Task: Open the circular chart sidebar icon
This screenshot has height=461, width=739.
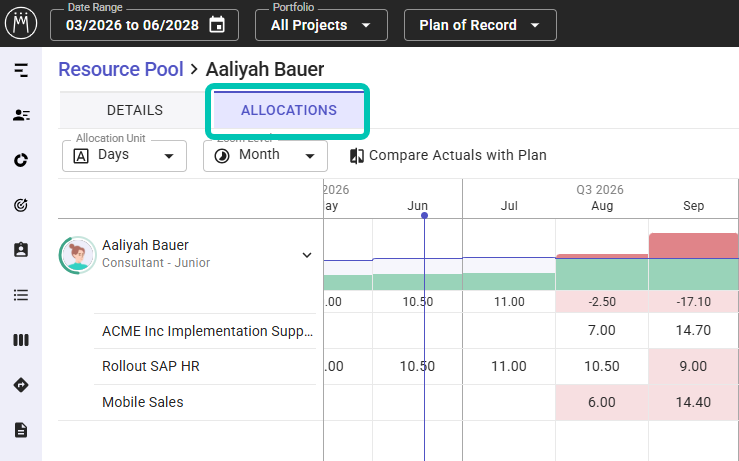Action: click(x=21, y=160)
